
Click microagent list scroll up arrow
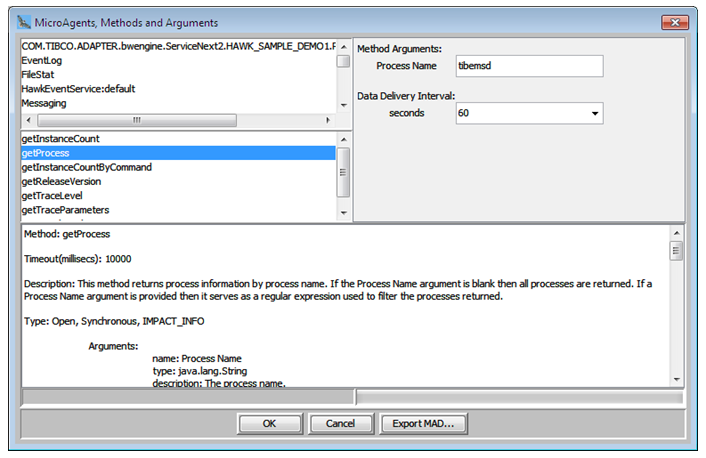pos(344,47)
